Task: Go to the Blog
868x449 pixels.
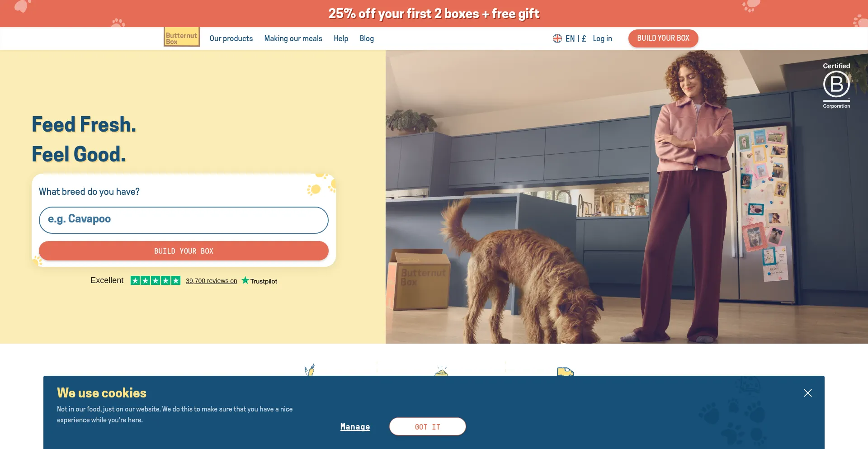Action: [367, 38]
